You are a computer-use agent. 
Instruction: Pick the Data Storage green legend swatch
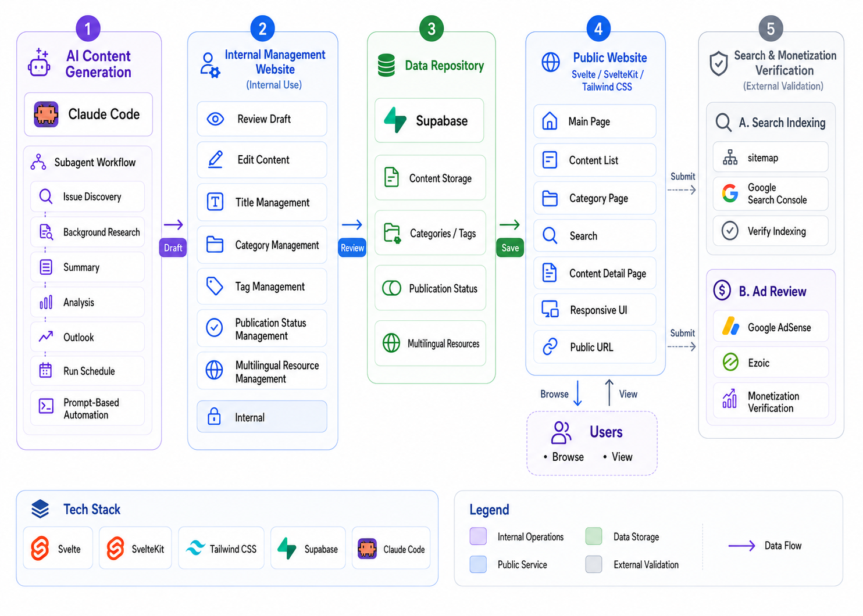(x=594, y=536)
